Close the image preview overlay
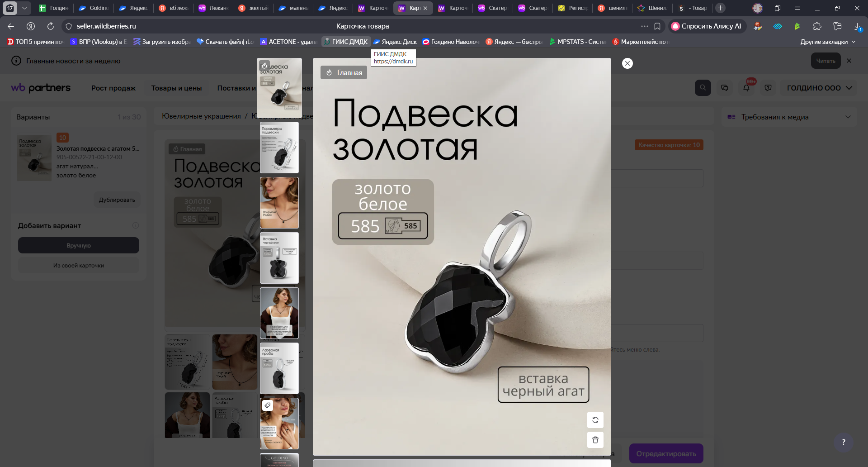Screen dimensions: 868x467 (627, 63)
